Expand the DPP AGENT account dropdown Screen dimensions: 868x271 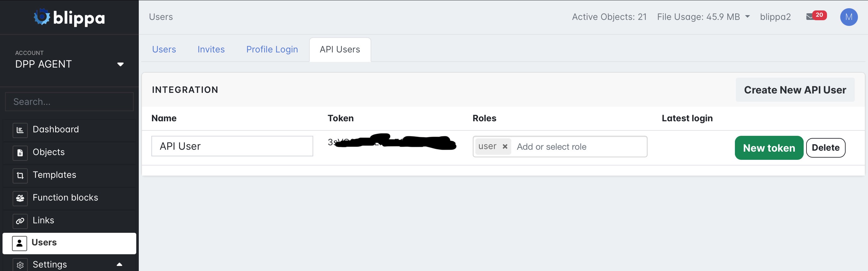pos(120,64)
